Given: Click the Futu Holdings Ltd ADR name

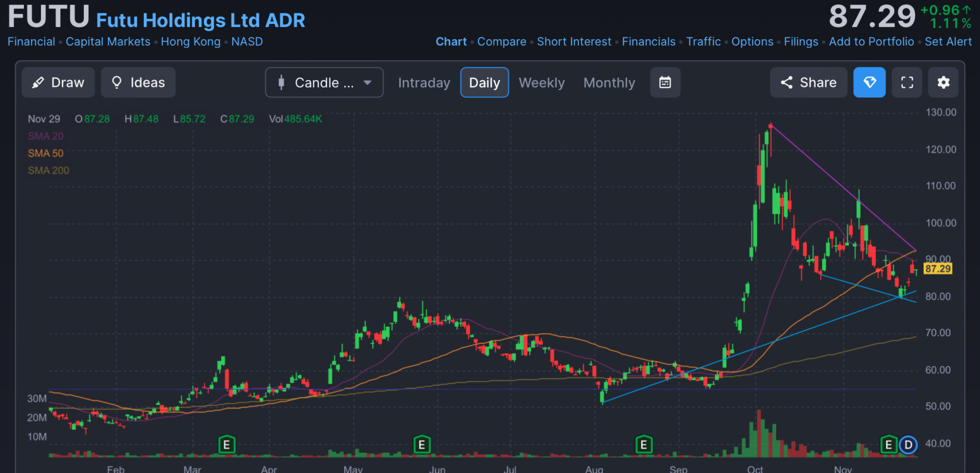Looking at the screenshot, I should [x=200, y=20].
